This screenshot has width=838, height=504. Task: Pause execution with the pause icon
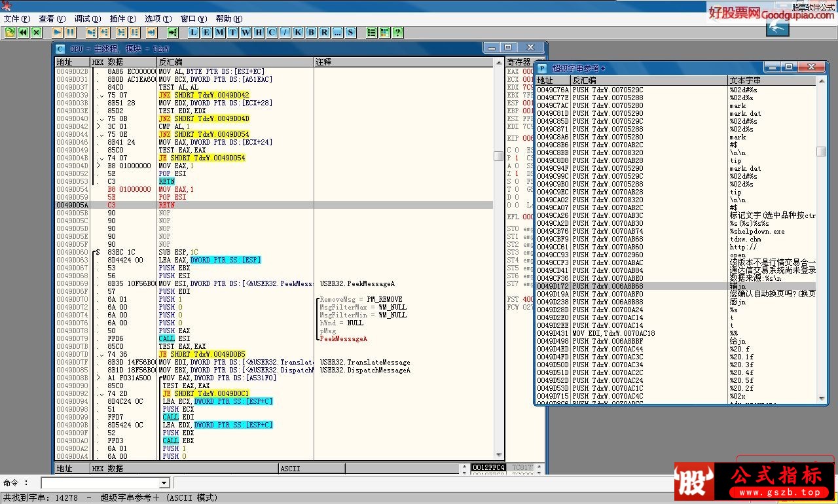(x=71, y=32)
